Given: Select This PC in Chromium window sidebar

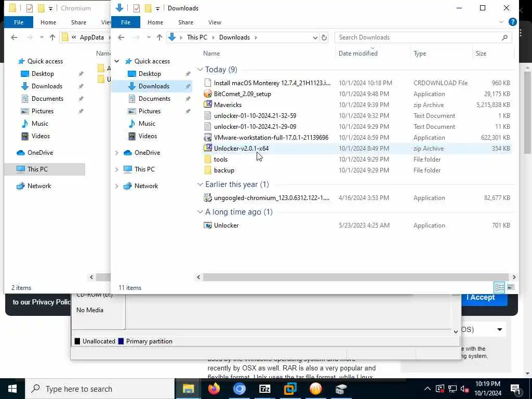Looking at the screenshot, I should point(45,169).
